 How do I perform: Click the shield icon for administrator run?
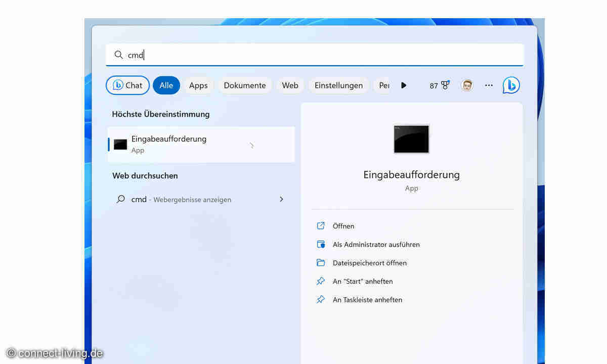320,244
